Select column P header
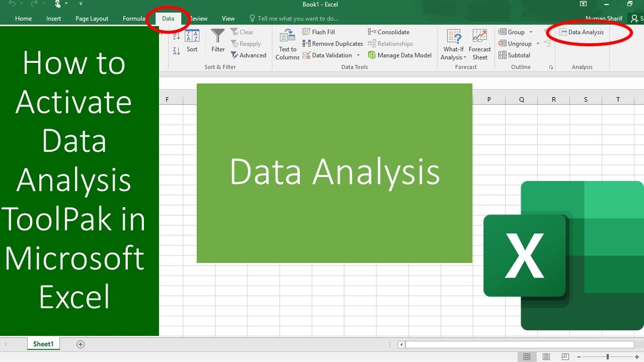This screenshot has width=644, height=362. point(489,100)
